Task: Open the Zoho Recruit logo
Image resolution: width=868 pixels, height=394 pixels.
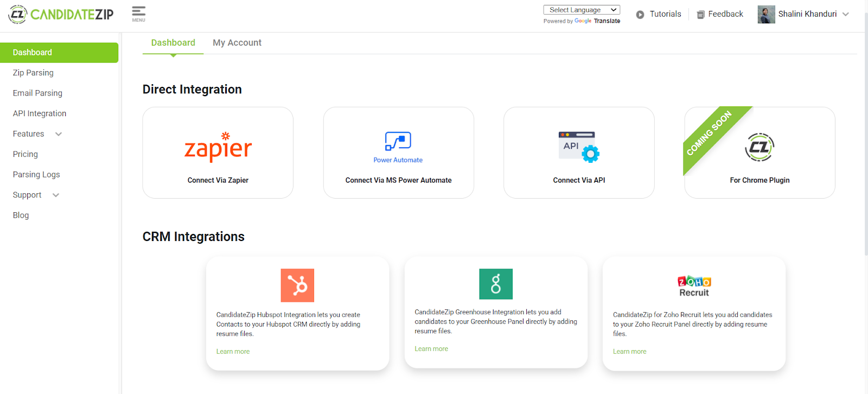Action: tap(694, 286)
